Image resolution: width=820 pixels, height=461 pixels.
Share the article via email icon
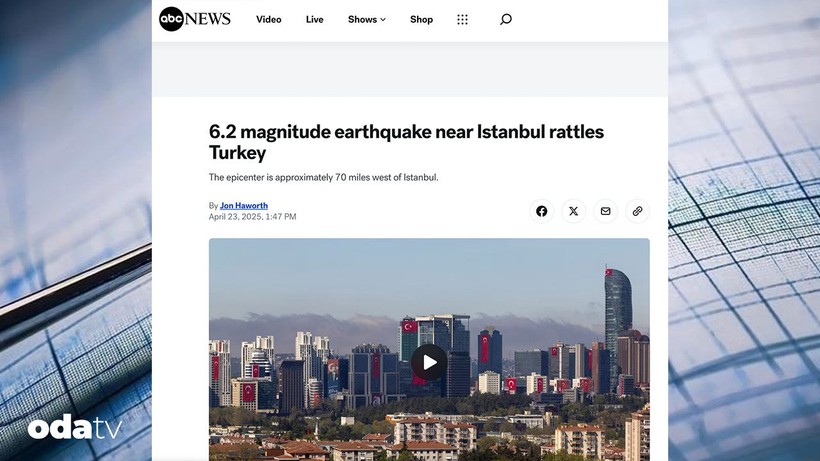605,211
